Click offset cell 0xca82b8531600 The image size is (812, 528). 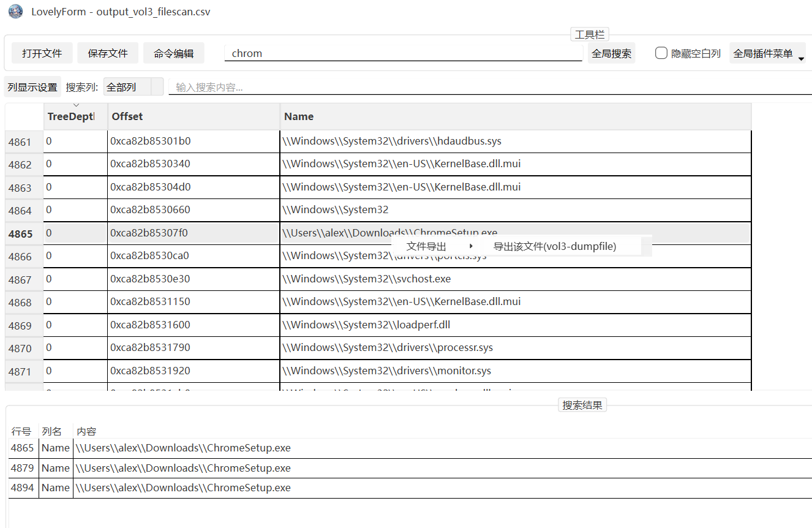point(194,325)
